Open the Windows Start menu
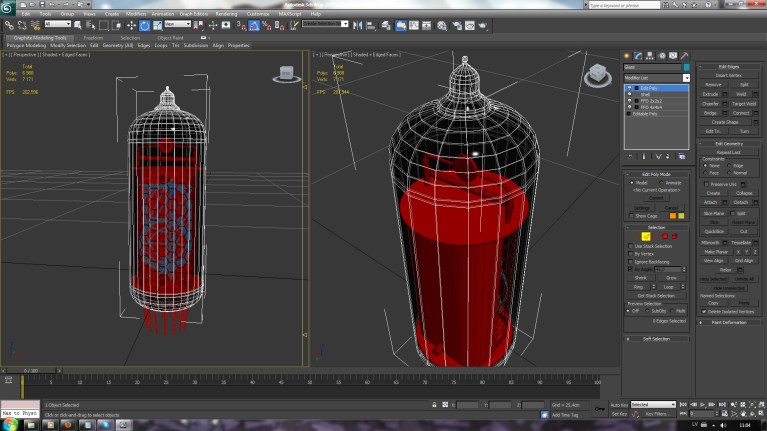 9,423
